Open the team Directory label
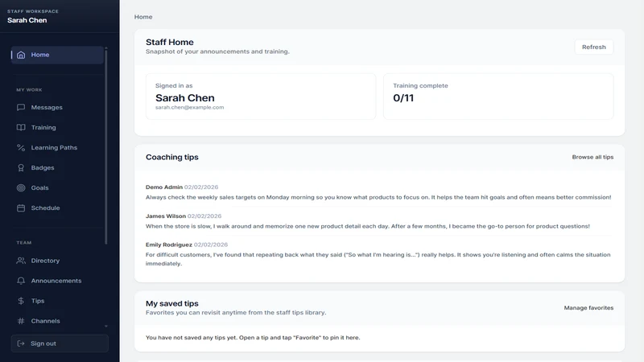 pyautogui.click(x=45, y=261)
